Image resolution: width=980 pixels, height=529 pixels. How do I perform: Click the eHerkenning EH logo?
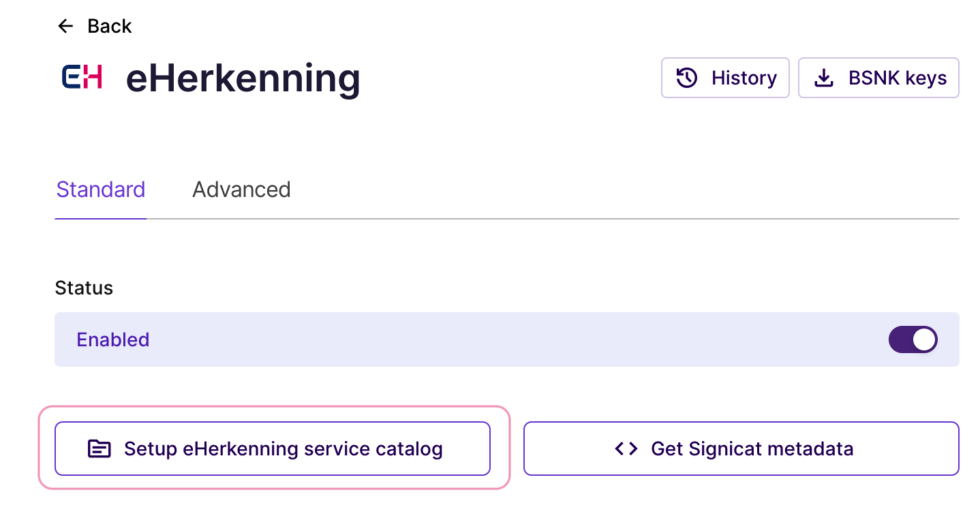[82, 77]
